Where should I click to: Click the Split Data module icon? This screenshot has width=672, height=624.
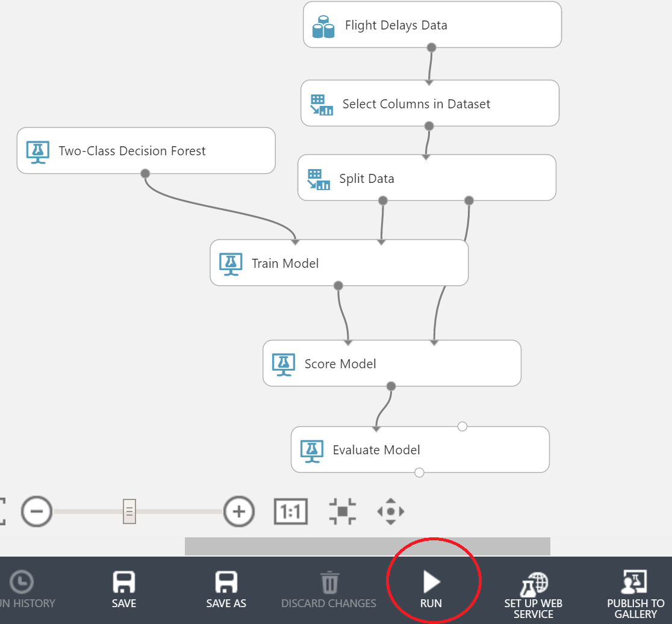pos(319,179)
